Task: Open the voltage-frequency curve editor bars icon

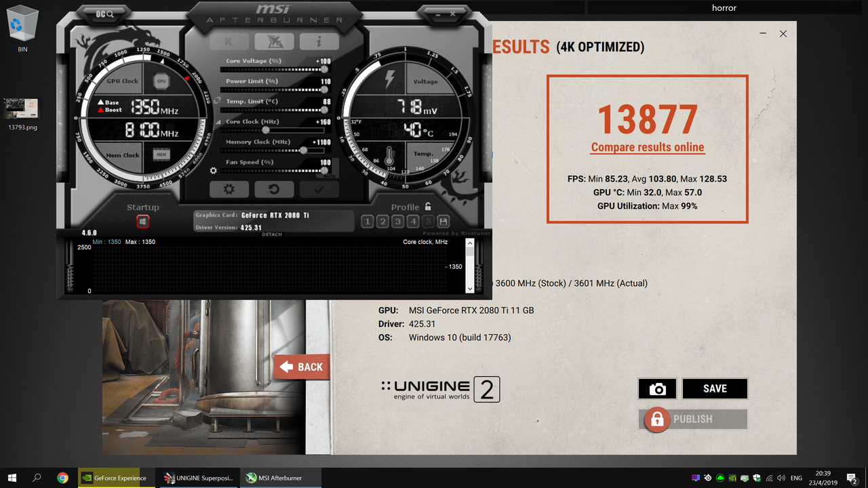Action: pos(218,123)
